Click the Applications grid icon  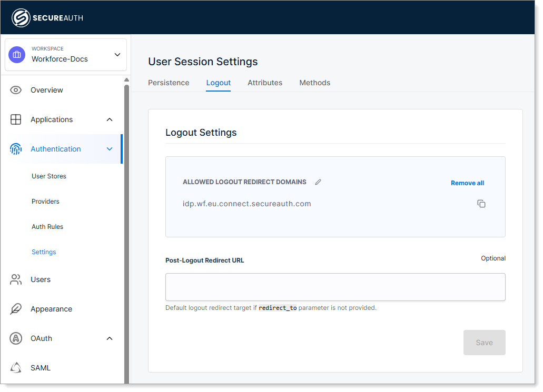click(x=16, y=119)
